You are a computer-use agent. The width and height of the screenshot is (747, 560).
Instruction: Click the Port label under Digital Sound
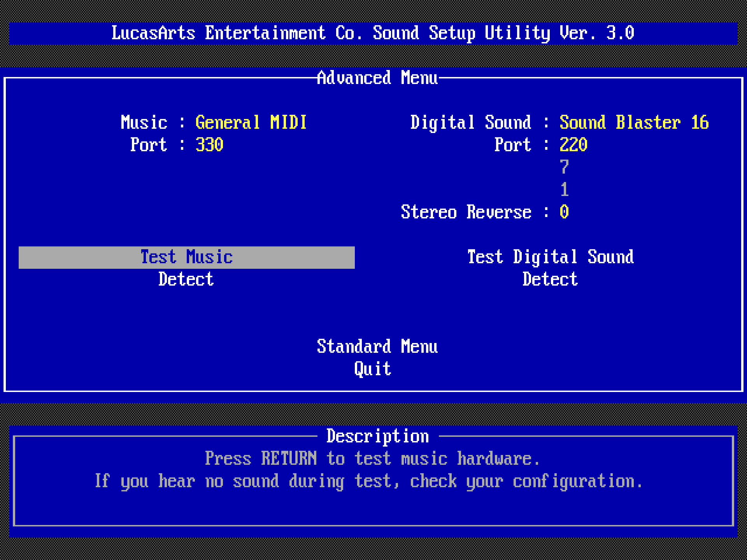tap(513, 145)
